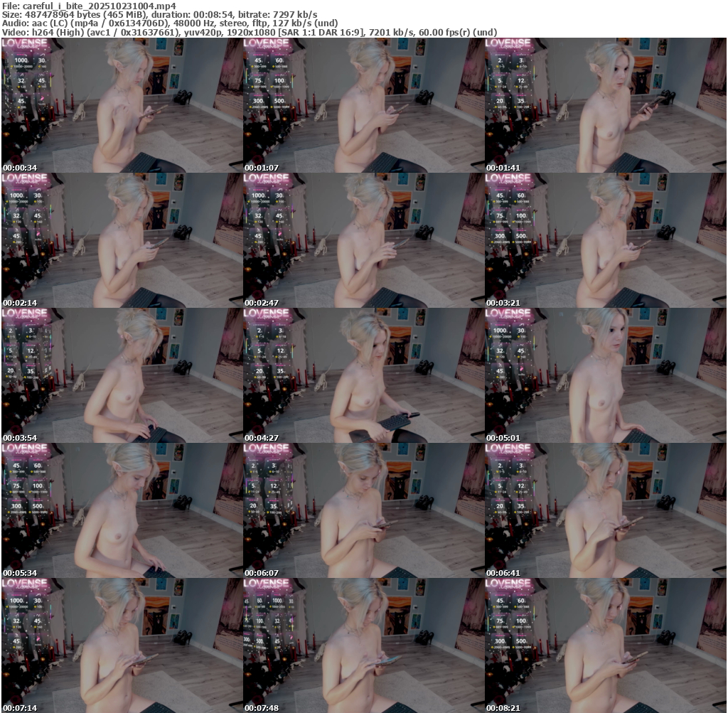The image size is (728, 713).
Task: Select the frame stamped 00:02:14
Action: [122, 240]
